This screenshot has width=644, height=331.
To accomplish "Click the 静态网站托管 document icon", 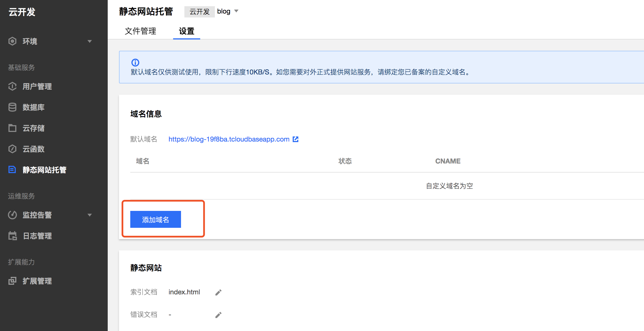I will pos(12,169).
